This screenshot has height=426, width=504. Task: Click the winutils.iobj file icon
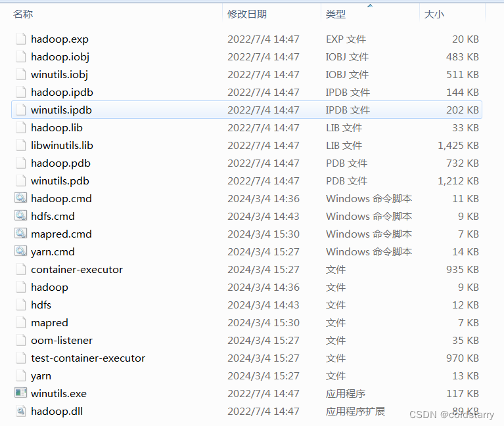tap(21, 74)
